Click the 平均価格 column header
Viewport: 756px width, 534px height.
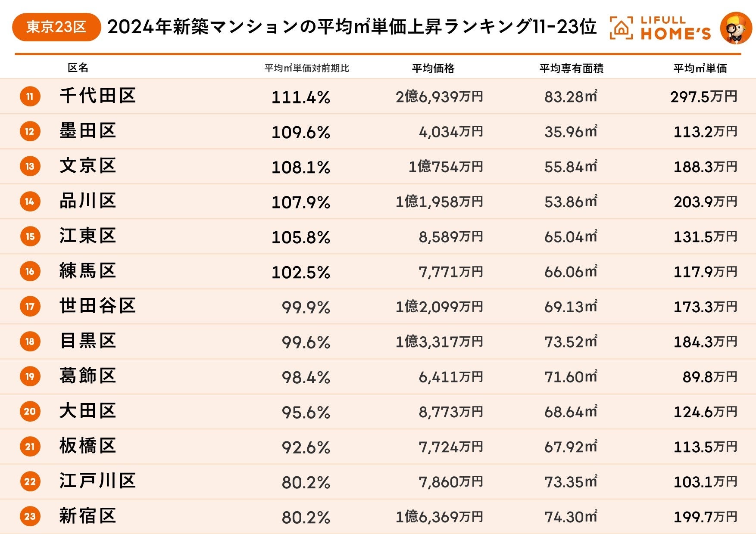[433, 68]
